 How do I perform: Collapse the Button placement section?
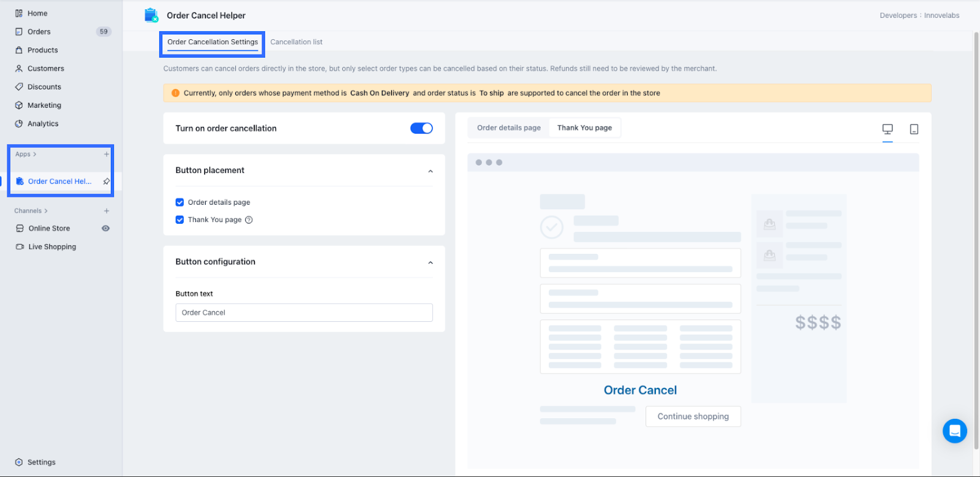click(431, 171)
